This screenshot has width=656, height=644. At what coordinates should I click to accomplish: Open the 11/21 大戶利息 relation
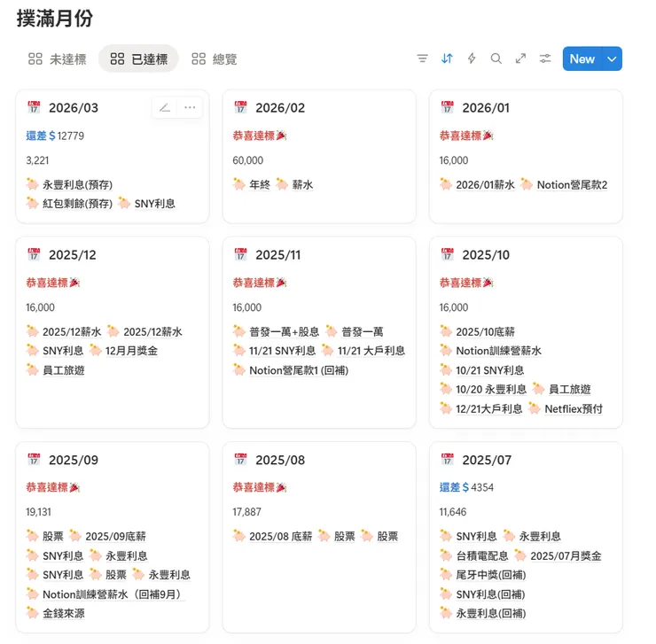pos(371,351)
